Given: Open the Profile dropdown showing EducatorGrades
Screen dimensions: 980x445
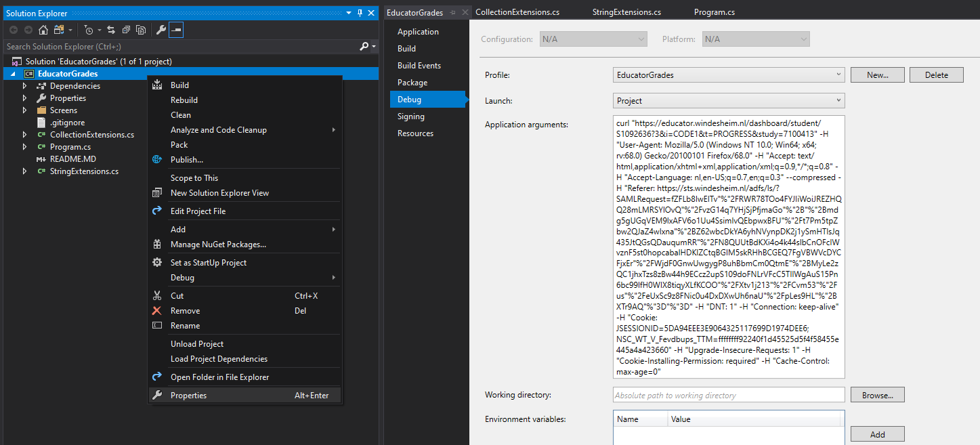Looking at the screenshot, I should 729,75.
